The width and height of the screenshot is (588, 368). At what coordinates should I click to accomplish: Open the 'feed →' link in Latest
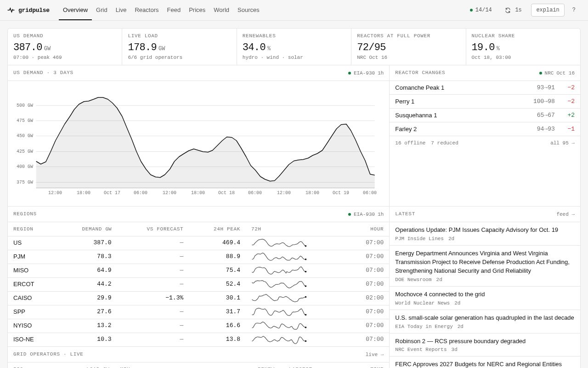[x=565, y=214]
